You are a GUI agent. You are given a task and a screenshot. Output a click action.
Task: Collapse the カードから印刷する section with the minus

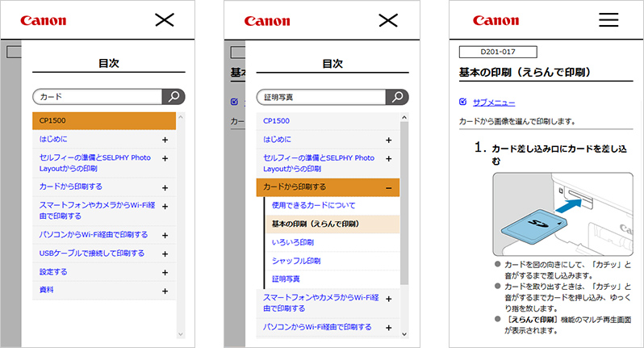click(x=389, y=187)
